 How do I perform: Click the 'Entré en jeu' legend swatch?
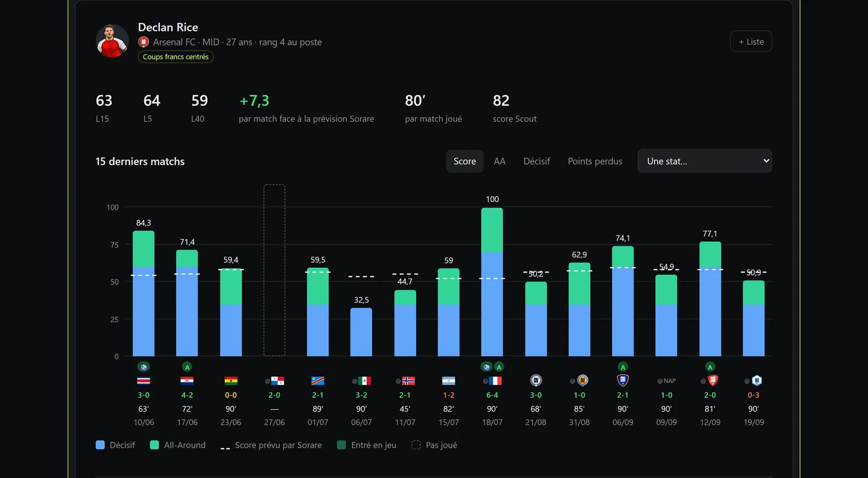tap(342, 445)
